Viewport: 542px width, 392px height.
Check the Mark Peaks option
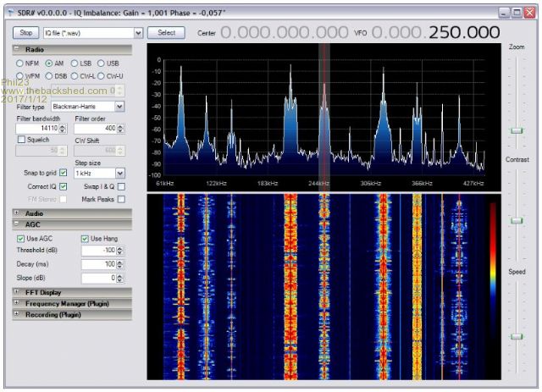121,199
